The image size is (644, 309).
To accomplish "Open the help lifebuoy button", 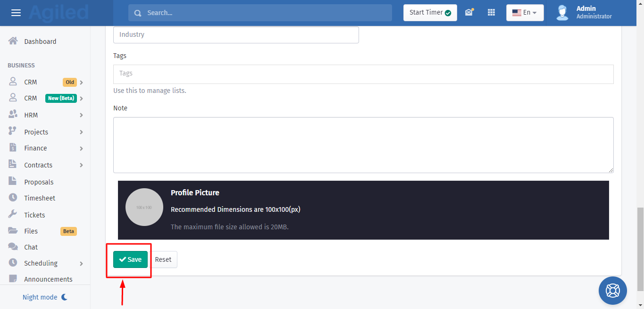I will click(x=612, y=290).
